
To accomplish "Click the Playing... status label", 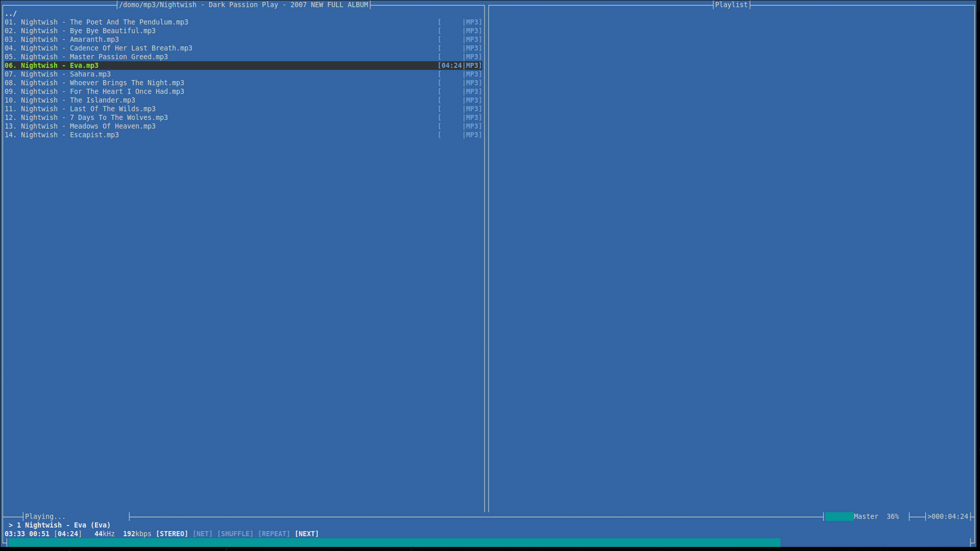I will 45,517.
